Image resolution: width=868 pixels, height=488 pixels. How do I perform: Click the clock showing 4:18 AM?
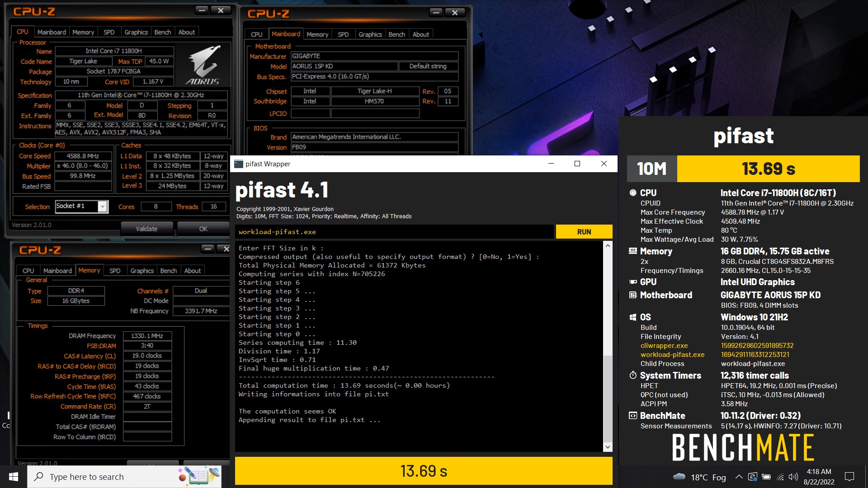[x=819, y=472]
